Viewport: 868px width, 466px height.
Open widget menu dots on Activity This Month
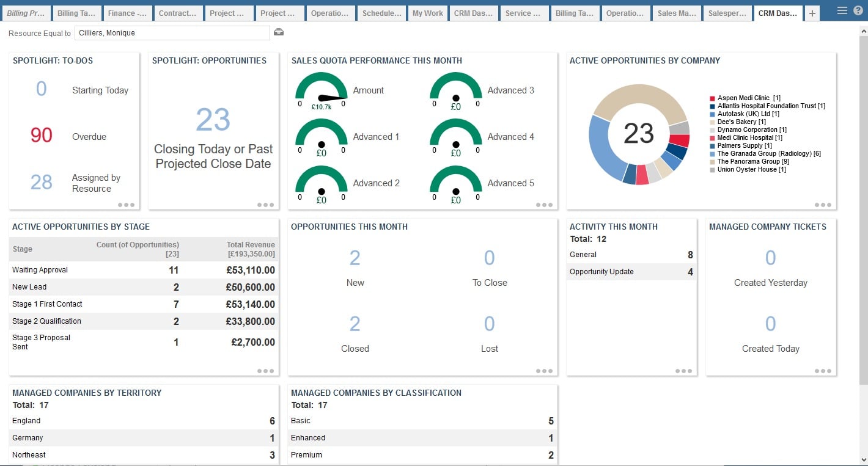[x=683, y=371]
